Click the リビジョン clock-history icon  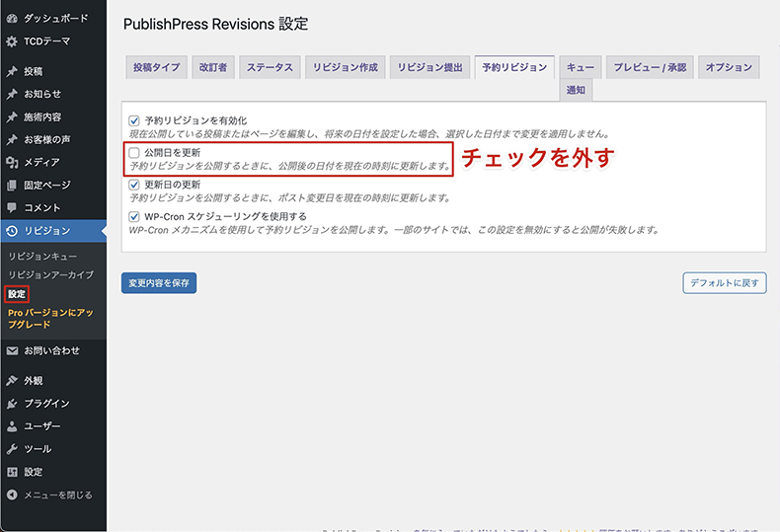12,231
